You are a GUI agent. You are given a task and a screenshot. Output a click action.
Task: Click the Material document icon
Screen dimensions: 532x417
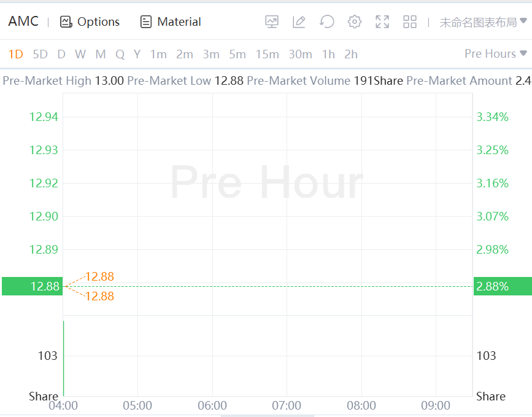(146, 22)
